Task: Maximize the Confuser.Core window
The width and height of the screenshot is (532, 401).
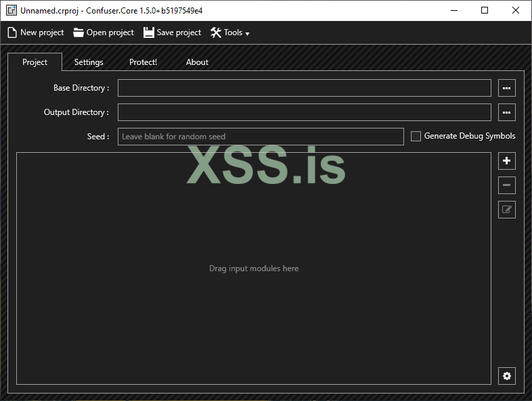Action: pyautogui.click(x=485, y=10)
